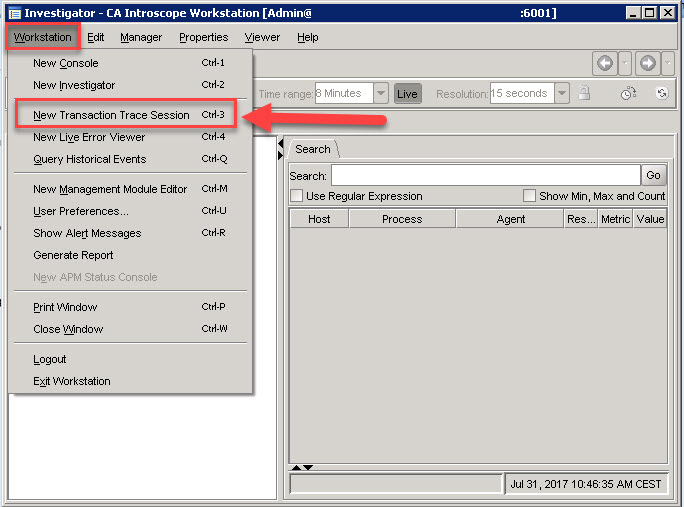
Task: Click the timestamp Jul 31, 2017 status text
Action: (586, 484)
